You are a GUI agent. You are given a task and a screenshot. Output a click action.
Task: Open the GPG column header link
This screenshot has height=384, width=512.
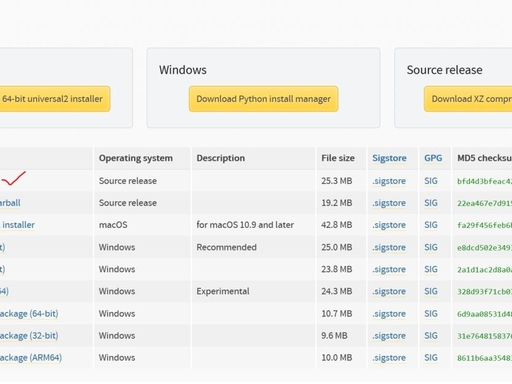pos(433,158)
